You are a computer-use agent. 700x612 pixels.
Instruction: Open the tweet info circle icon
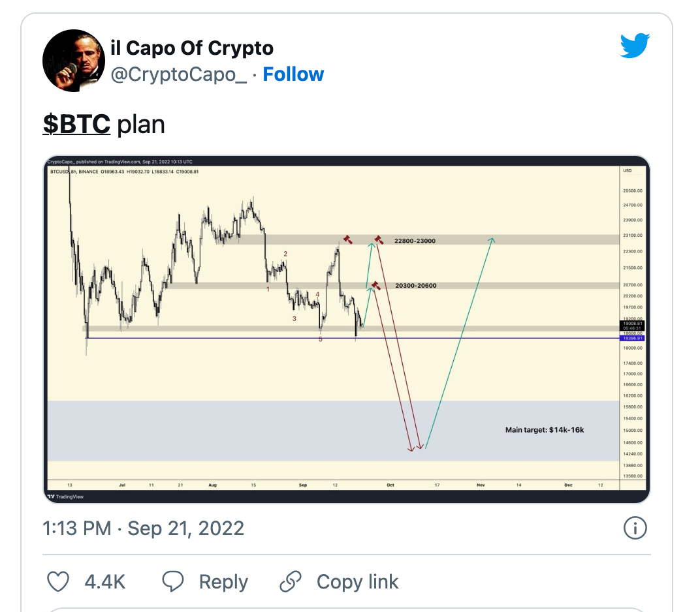(635, 528)
